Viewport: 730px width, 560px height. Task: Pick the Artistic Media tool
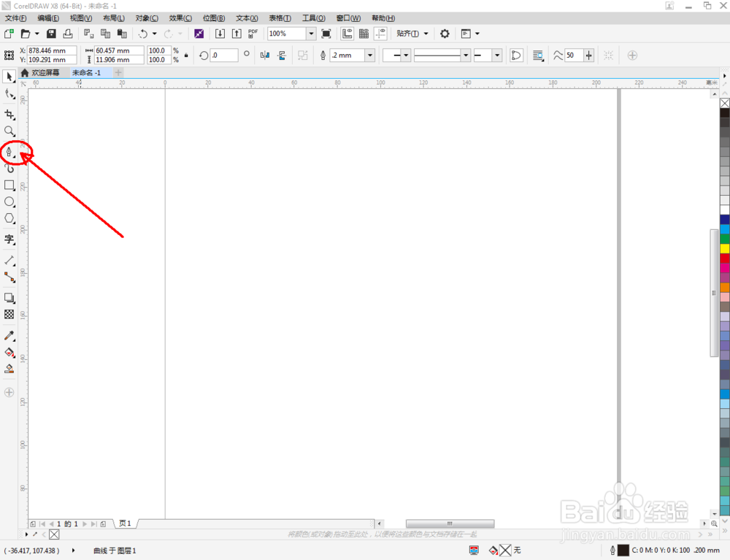click(9, 168)
